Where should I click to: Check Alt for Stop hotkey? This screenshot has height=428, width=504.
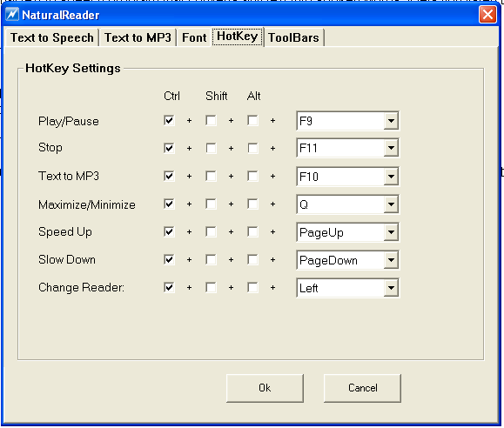252,148
